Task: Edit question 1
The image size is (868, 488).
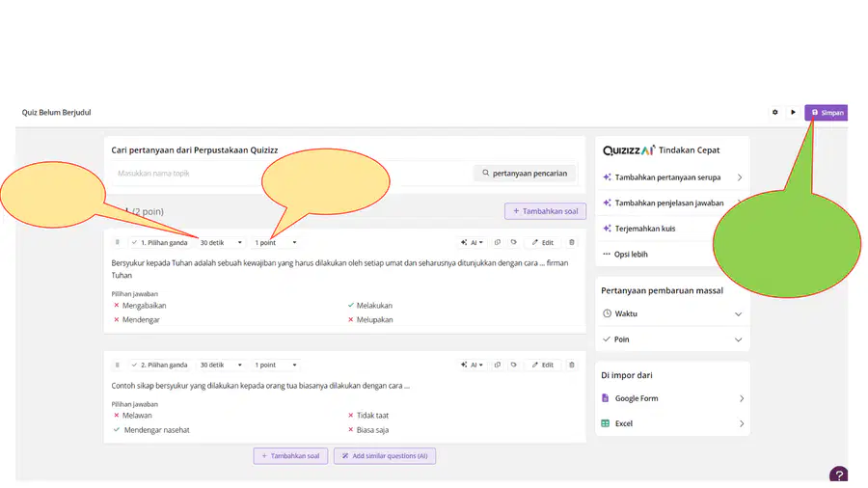Action: (542, 242)
